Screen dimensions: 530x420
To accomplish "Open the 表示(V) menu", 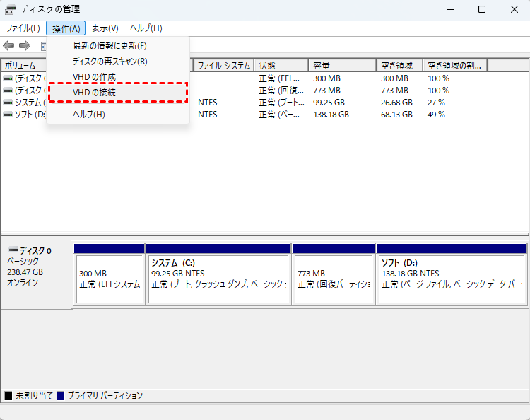I will (105, 28).
